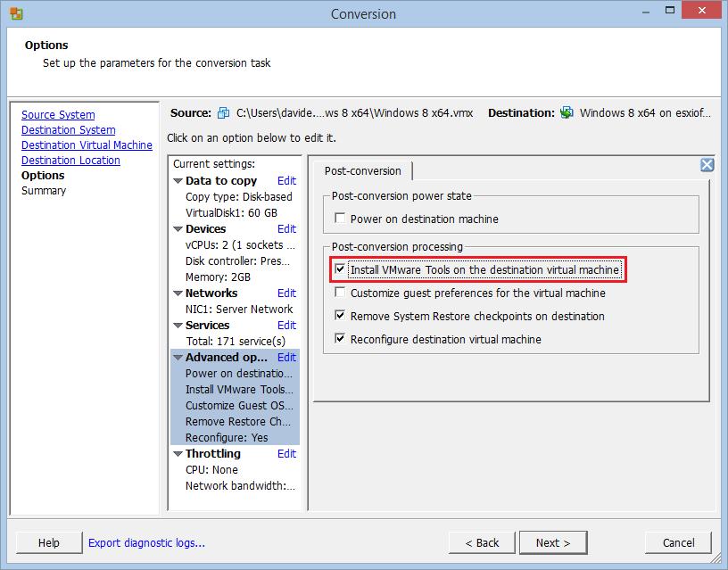Collapse the "Devices" section

coord(178,228)
